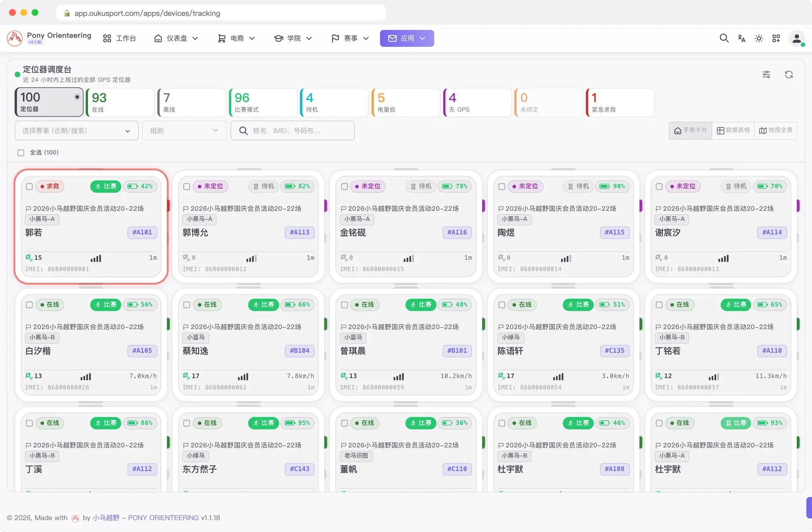This screenshot has height=532, width=812.
Task: Toggle the light/dark theme sun icon
Action: tap(759, 38)
